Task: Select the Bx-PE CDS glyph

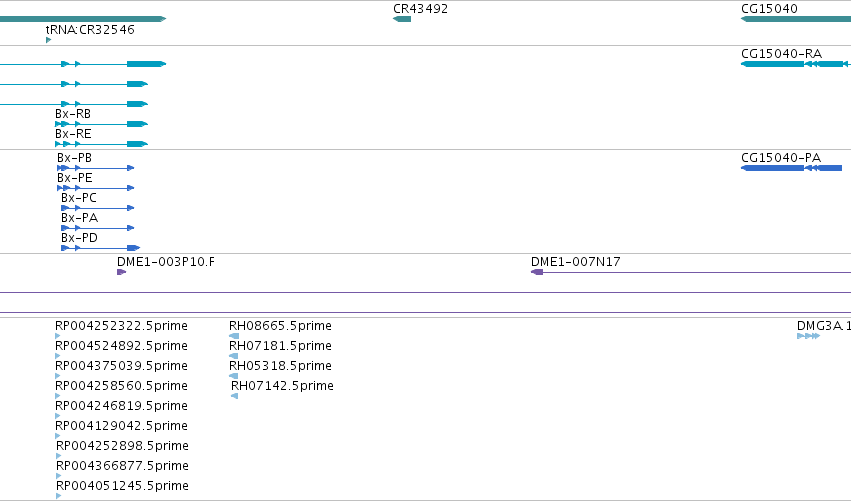Action: click(x=96, y=188)
